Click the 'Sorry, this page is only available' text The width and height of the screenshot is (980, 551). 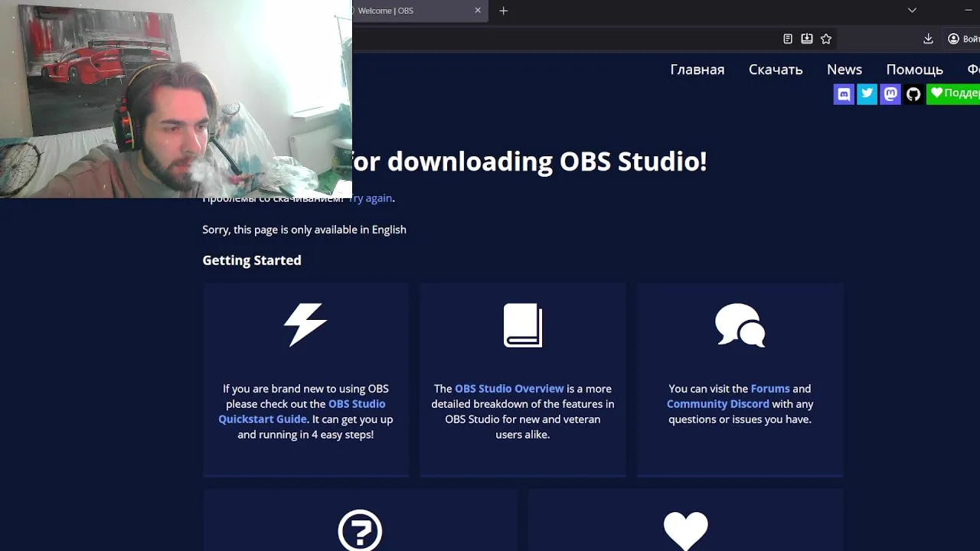tap(304, 230)
